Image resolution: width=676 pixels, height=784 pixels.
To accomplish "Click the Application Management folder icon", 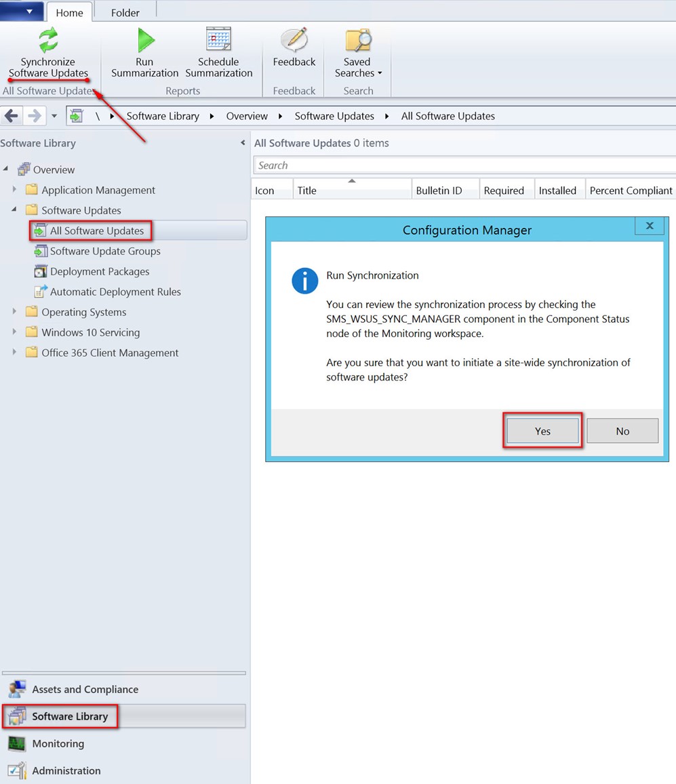I will 31,189.
